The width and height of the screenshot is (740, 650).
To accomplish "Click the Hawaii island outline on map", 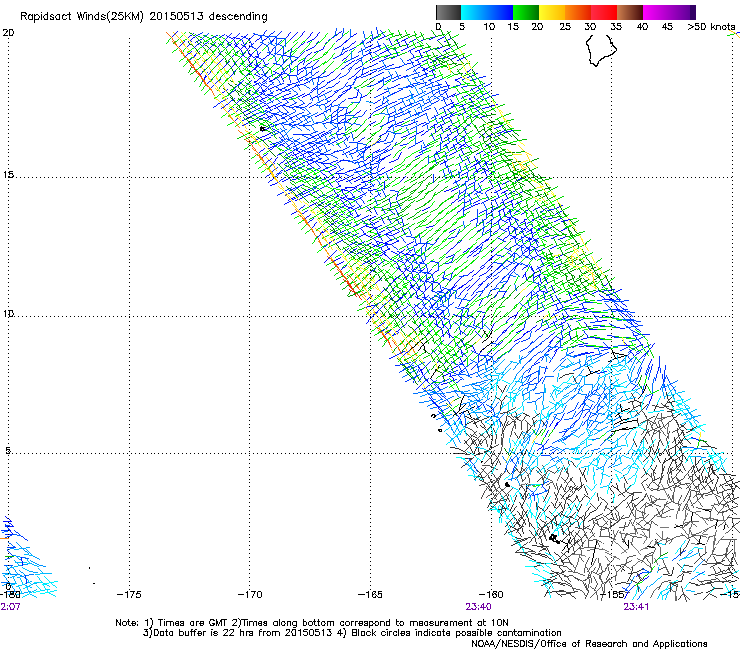I will click(601, 51).
